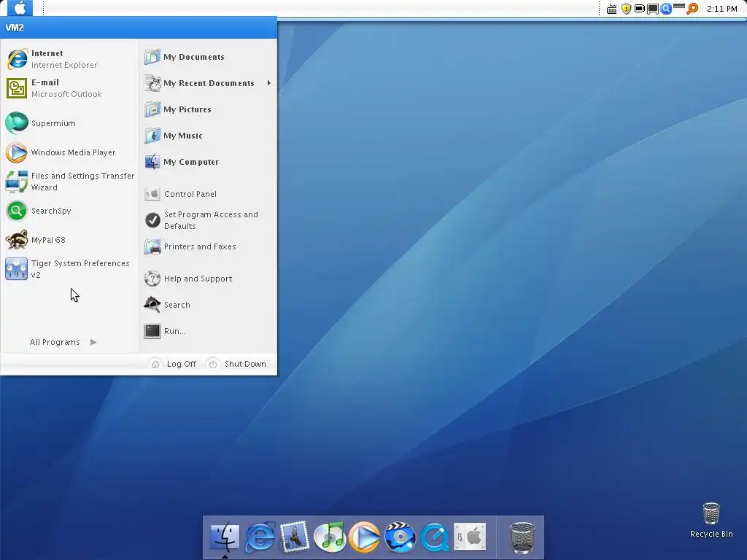Open My Music folder
Image resolution: width=747 pixels, height=560 pixels.
(208, 135)
